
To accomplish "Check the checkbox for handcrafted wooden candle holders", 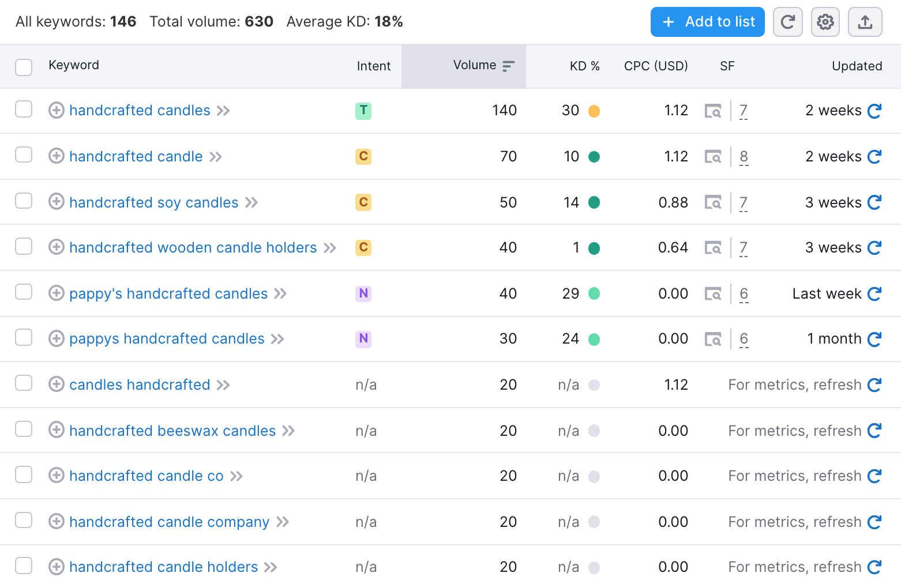I will pos(23,246).
